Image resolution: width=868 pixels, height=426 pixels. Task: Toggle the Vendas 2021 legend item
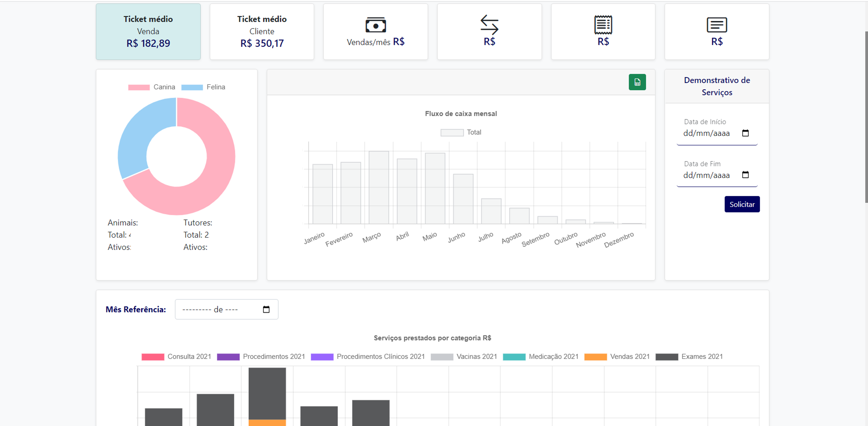click(x=617, y=357)
